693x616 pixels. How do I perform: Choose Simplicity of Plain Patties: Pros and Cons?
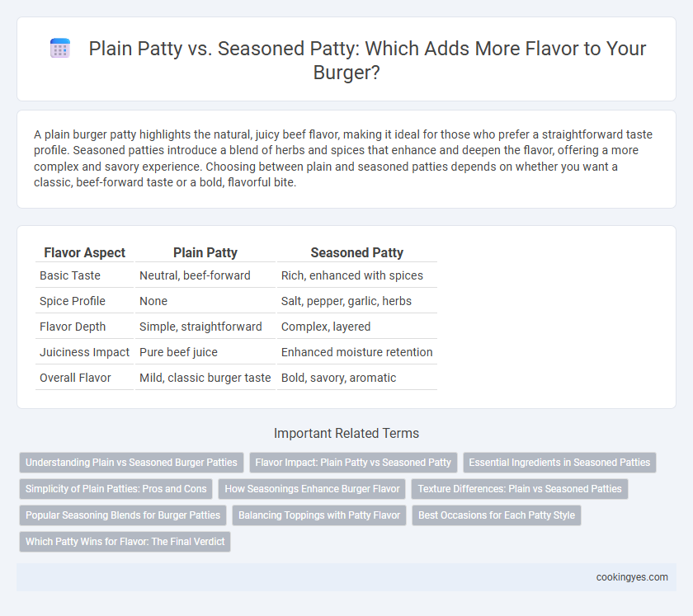point(115,489)
